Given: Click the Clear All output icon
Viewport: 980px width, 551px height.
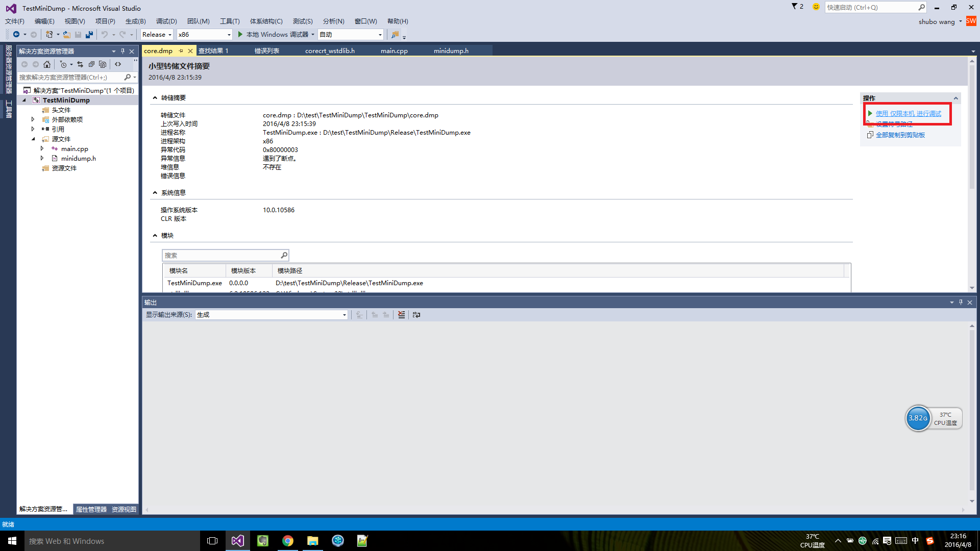Looking at the screenshot, I should [x=402, y=315].
